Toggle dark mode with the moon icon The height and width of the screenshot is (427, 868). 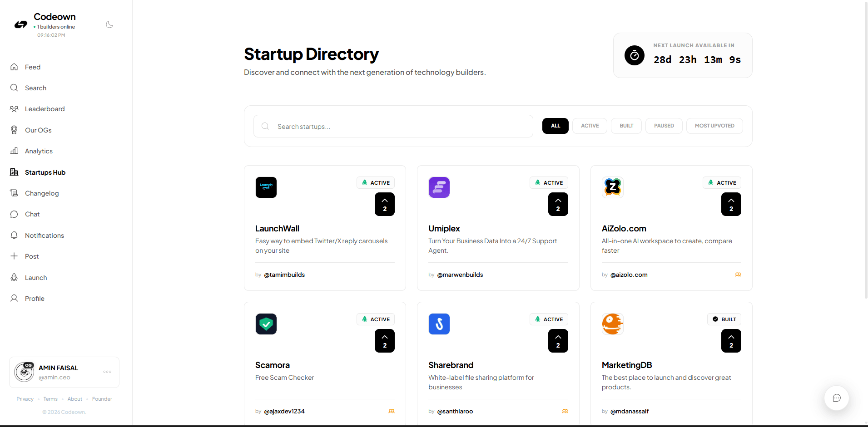pos(109,25)
